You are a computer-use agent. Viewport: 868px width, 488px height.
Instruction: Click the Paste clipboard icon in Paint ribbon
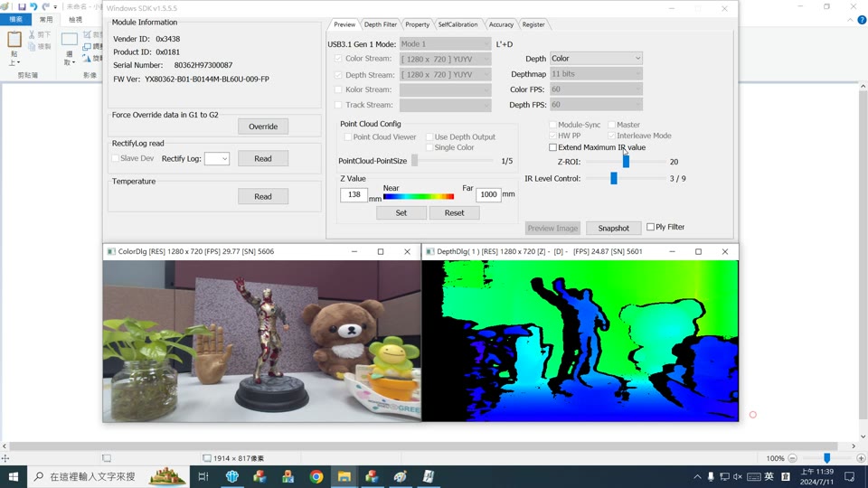(x=14, y=40)
